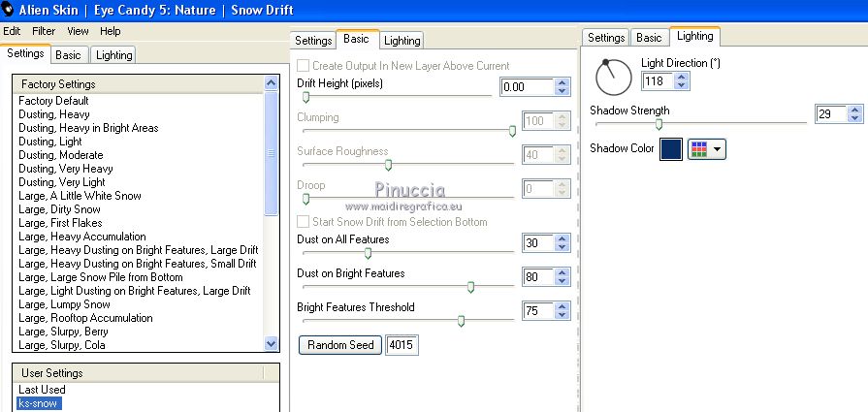Select the Lighting tab in middle panel
Image resolution: width=868 pixels, height=412 pixels.
click(x=402, y=41)
